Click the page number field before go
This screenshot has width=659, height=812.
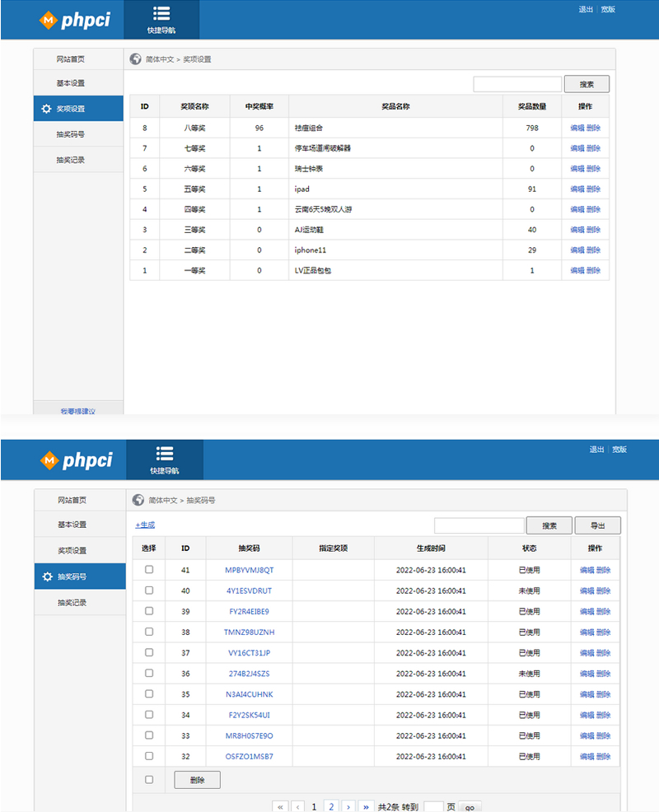coord(433,807)
